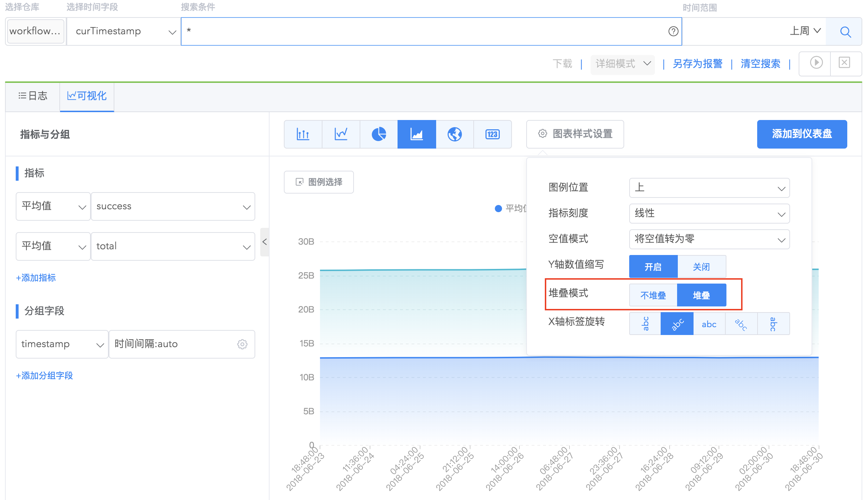Viewport: 868px width, 500px height.
Task: Switch to the 日志 tab
Action: pos(33,96)
